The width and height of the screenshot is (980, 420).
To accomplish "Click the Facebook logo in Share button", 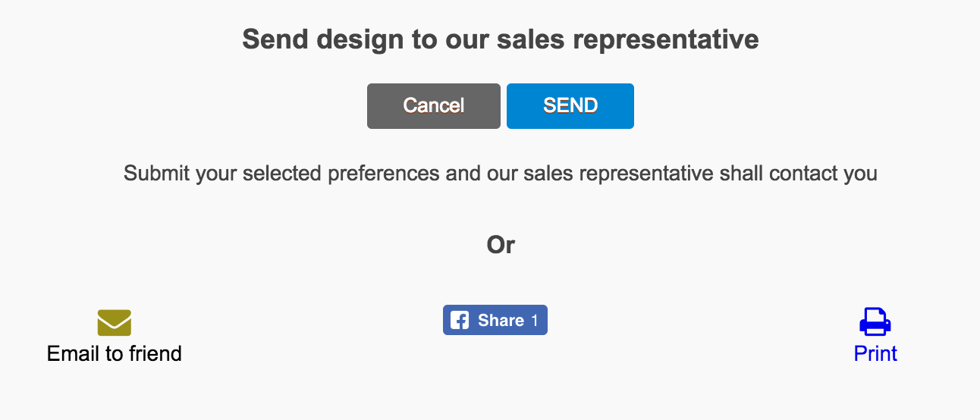I will click(460, 321).
